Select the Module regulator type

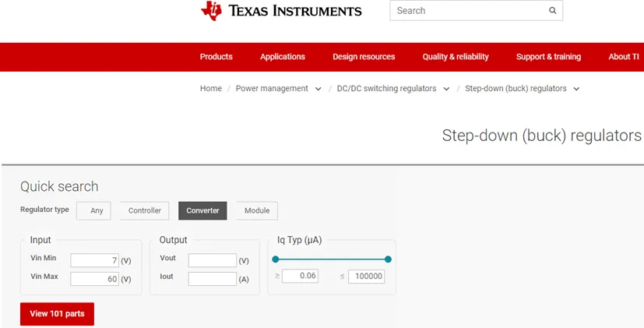[257, 210]
